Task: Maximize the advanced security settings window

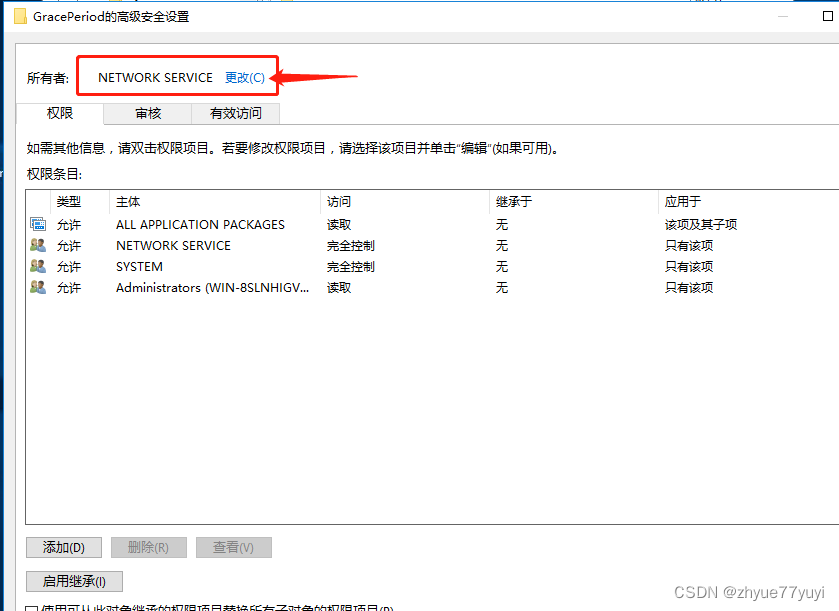Action: 828,16
